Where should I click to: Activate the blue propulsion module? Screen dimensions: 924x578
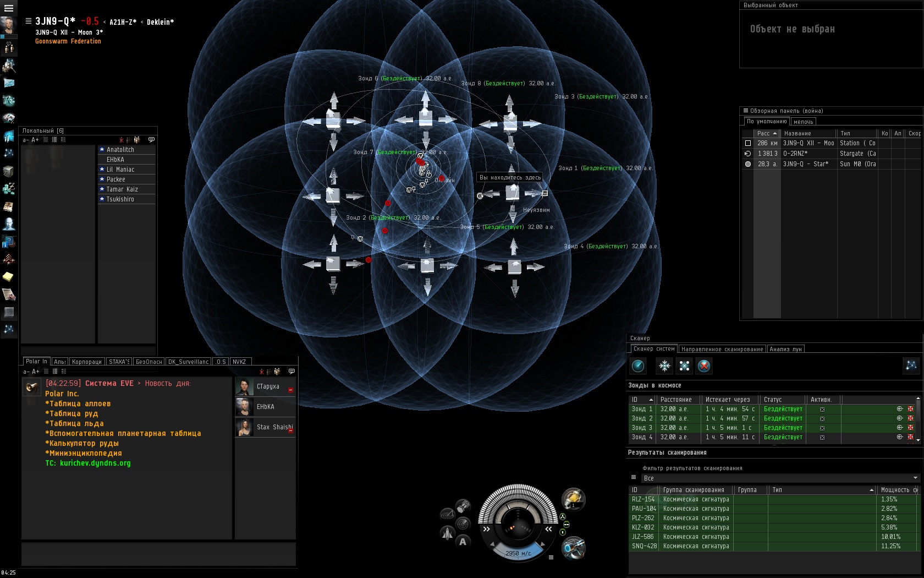pyautogui.click(x=573, y=548)
